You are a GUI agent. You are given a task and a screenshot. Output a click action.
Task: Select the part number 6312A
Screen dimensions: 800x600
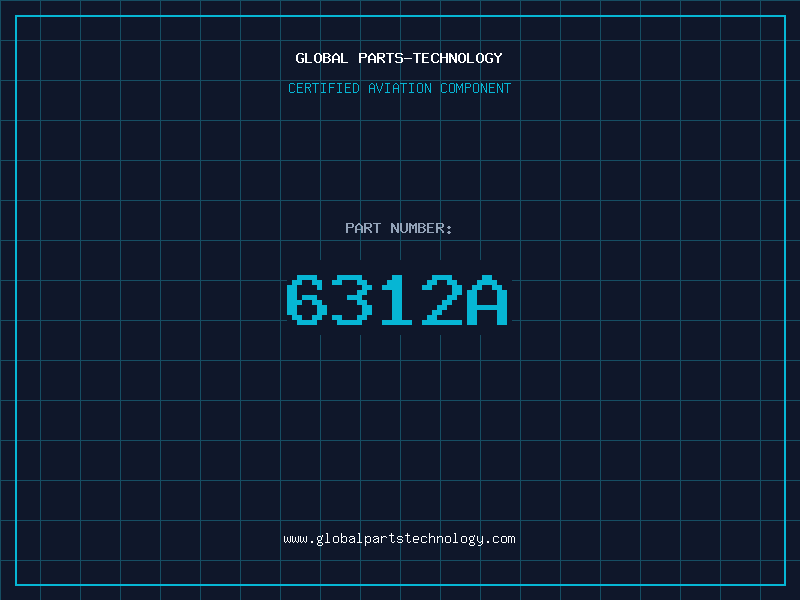[397, 300]
